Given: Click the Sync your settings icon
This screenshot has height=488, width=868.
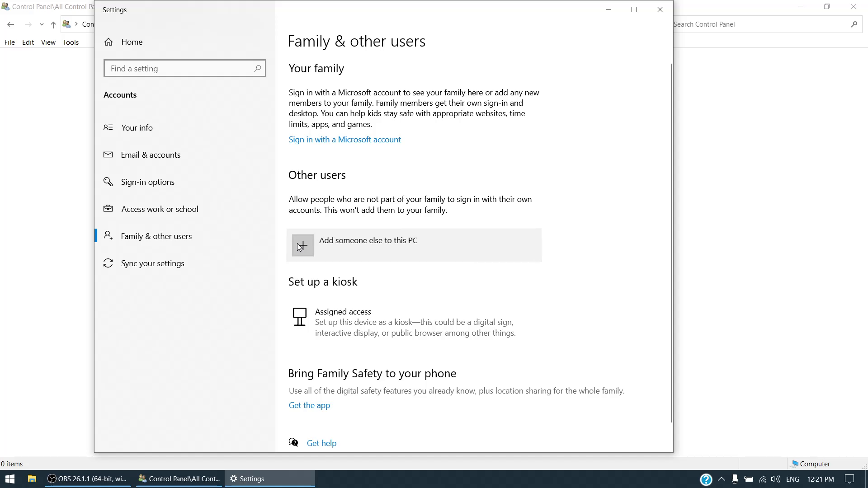Looking at the screenshot, I should point(108,263).
